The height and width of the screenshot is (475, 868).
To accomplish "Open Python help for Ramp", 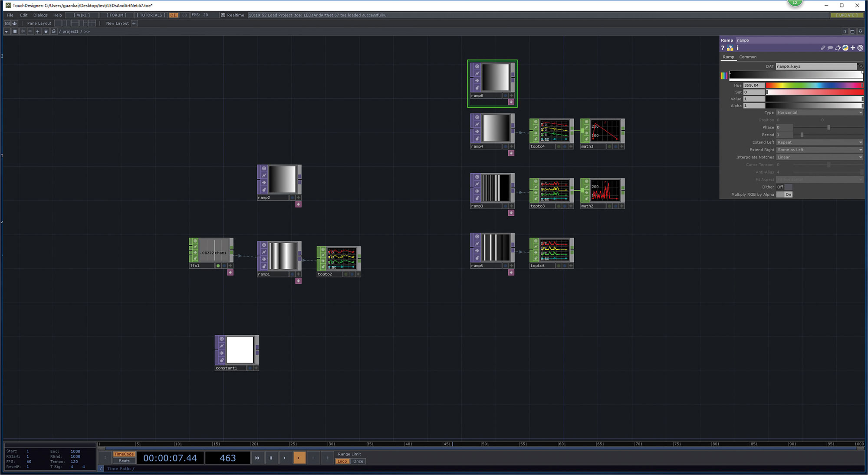I will [x=730, y=48].
